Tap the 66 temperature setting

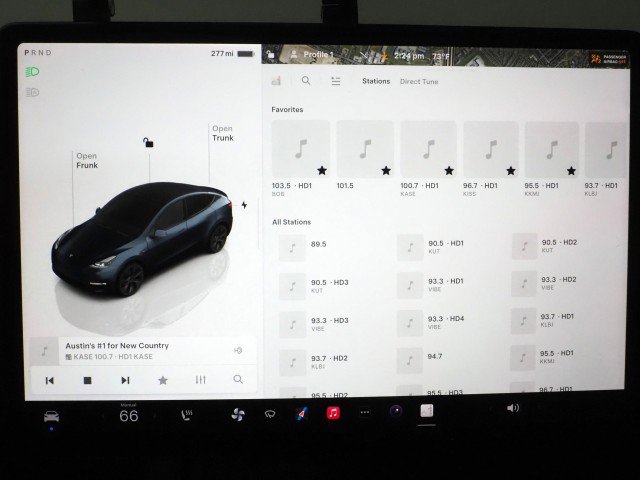(x=129, y=416)
